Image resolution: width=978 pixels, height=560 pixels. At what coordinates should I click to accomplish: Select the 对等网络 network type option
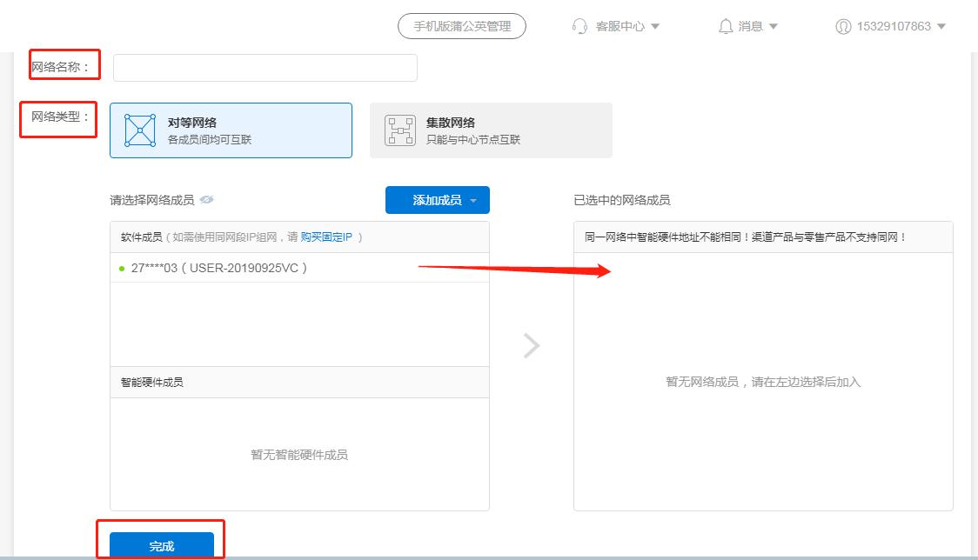230,130
